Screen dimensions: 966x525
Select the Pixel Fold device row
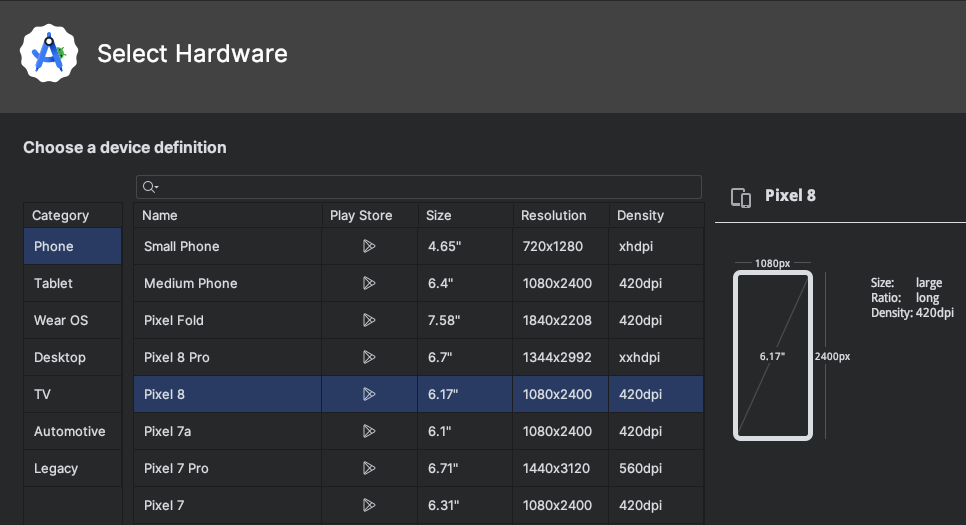[x=227, y=320]
